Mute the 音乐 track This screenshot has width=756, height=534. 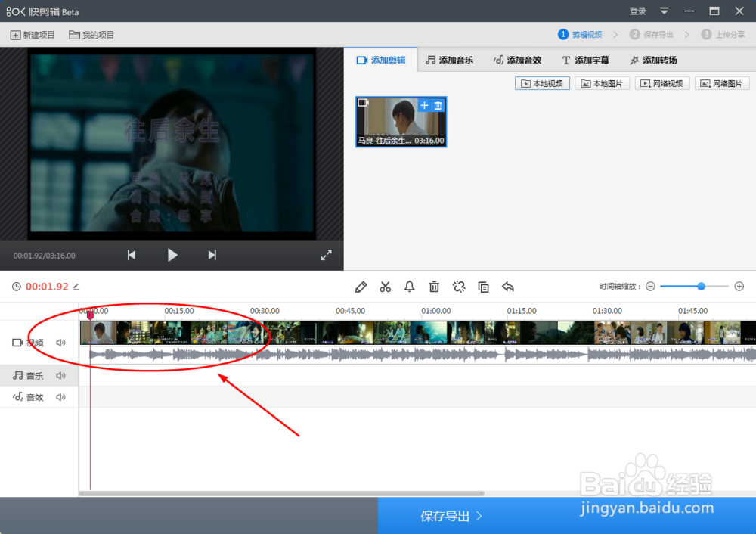coord(60,375)
